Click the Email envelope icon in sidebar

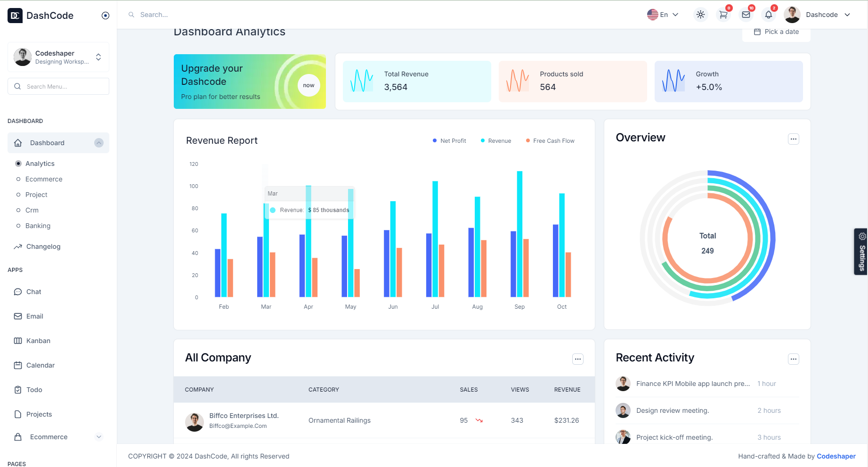click(x=18, y=316)
